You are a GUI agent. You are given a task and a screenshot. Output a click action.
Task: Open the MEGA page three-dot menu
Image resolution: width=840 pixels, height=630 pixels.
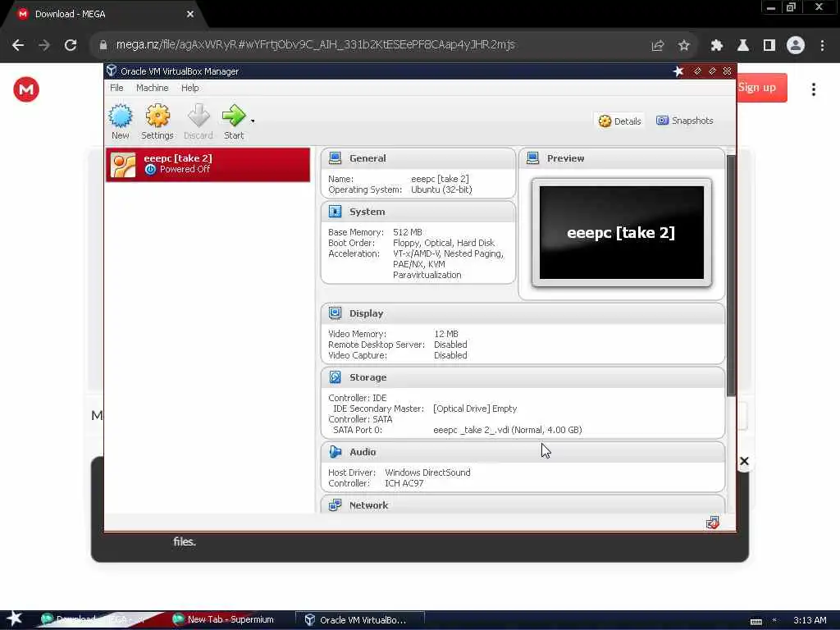[x=814, y=89]
